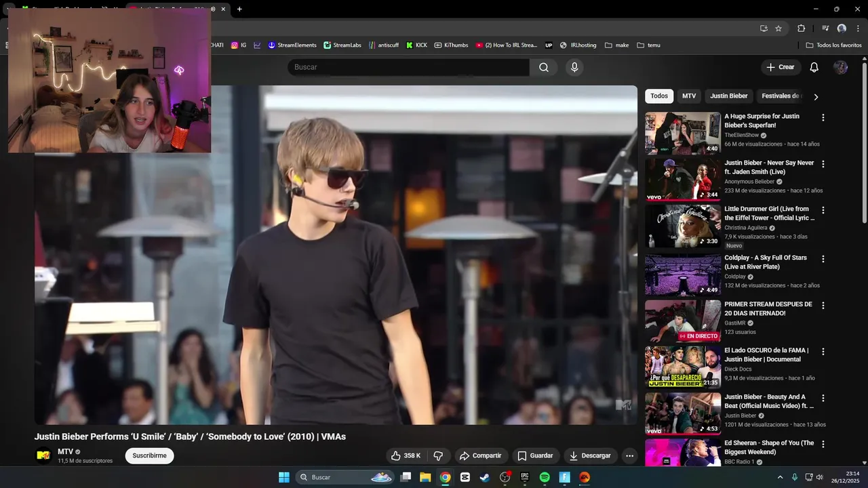Click the page vertical scrollbar
Viewport: 868px width, 488px height.
pos(865,142)
